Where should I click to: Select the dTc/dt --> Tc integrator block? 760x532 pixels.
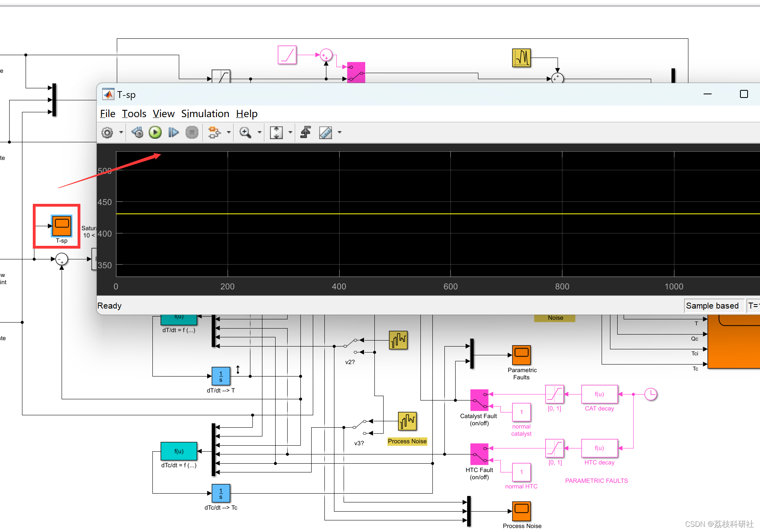tap(221, 493)
